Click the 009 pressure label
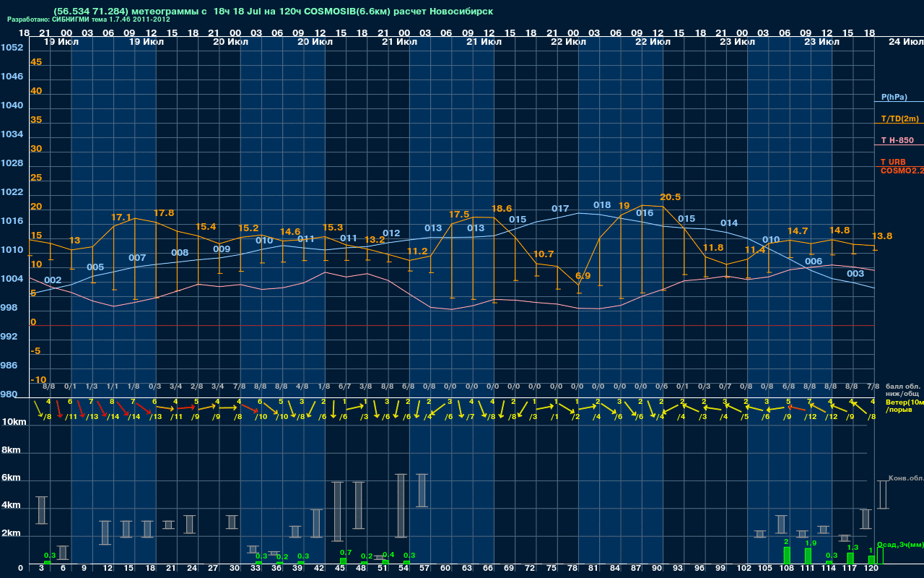Image resolution: width=924 pixels, height=578 pixels. 222,249
